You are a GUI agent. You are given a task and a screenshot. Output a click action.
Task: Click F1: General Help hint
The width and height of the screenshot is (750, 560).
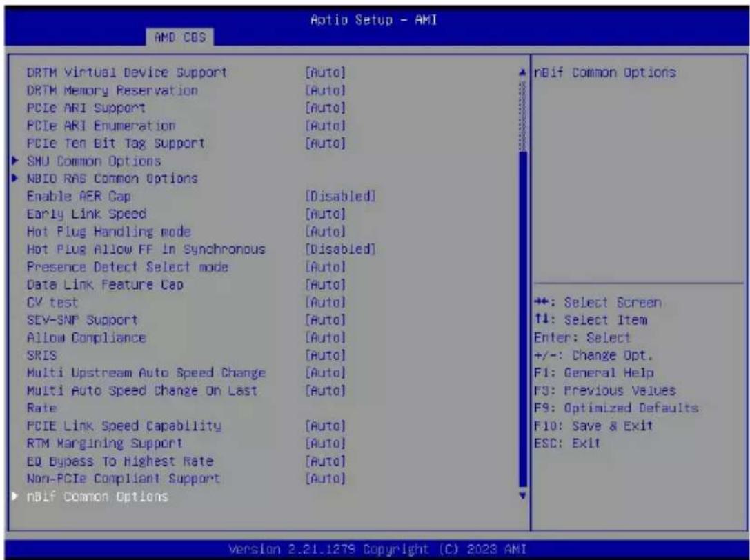[593, 372]
